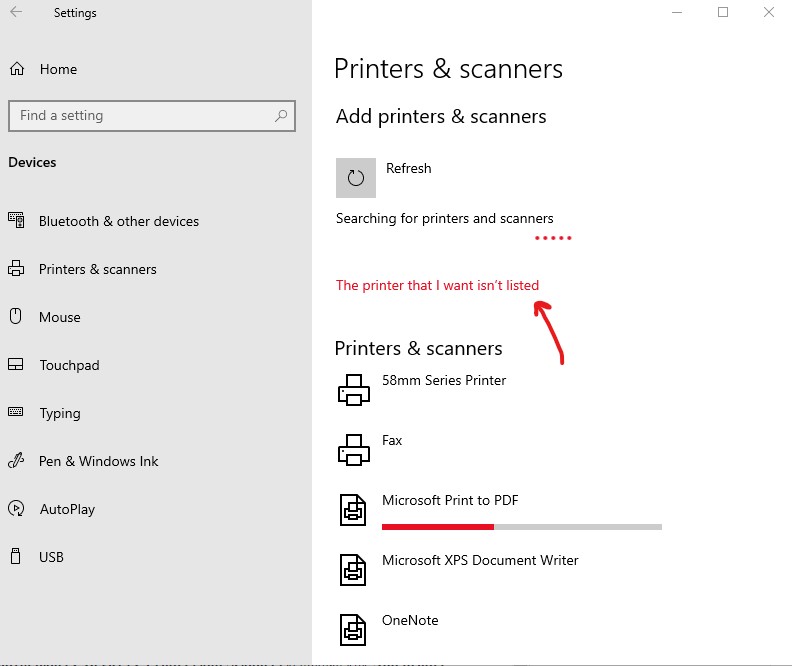Go to Touchpad settings
This screenshot has height=666, width=792.
pos(69,365)
